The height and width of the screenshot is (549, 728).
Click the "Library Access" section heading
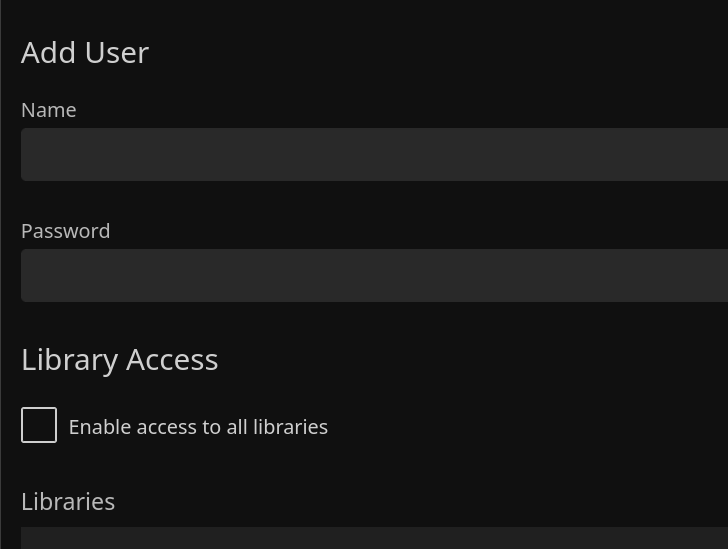pyautogui.click(x=120, y=359)
